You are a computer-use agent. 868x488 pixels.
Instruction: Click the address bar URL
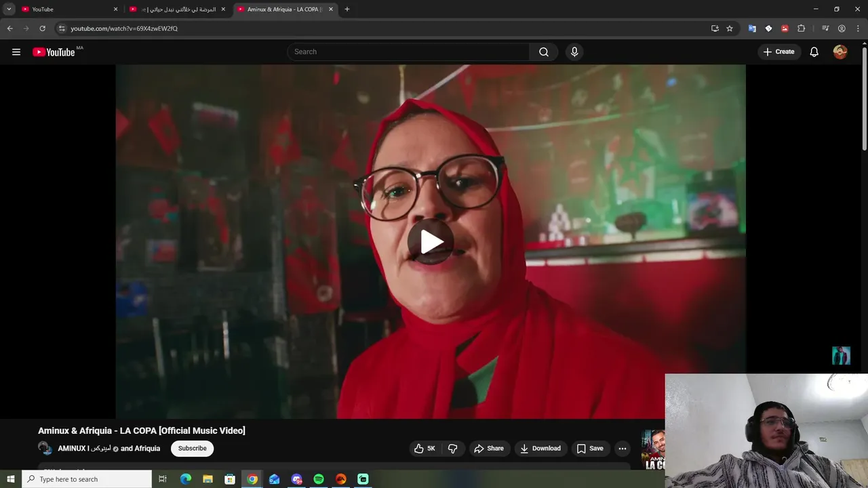[x=124, y=28]
